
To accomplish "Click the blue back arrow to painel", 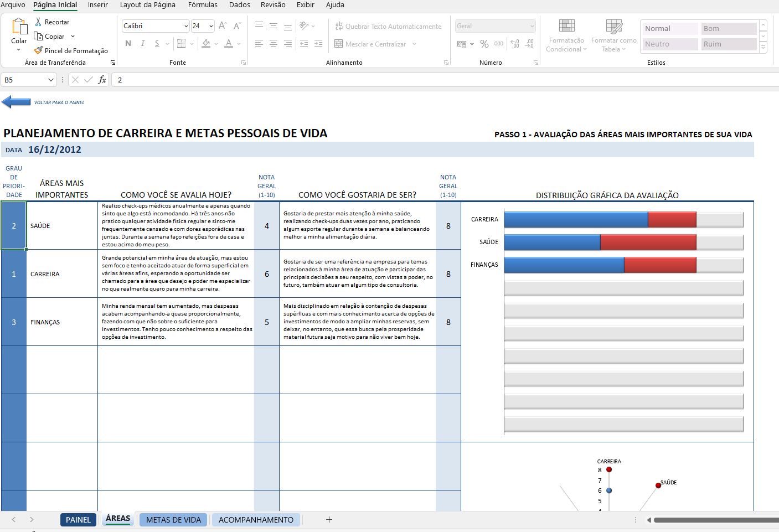I will [x=16, y=102].
